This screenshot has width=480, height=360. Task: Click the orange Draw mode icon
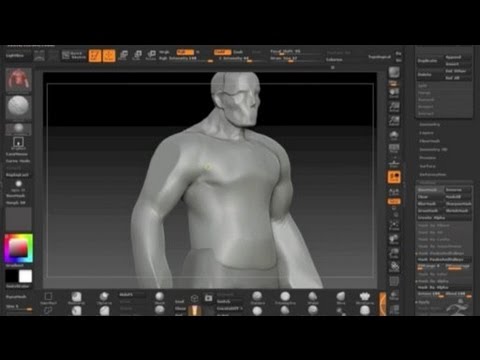coord(109,56)
